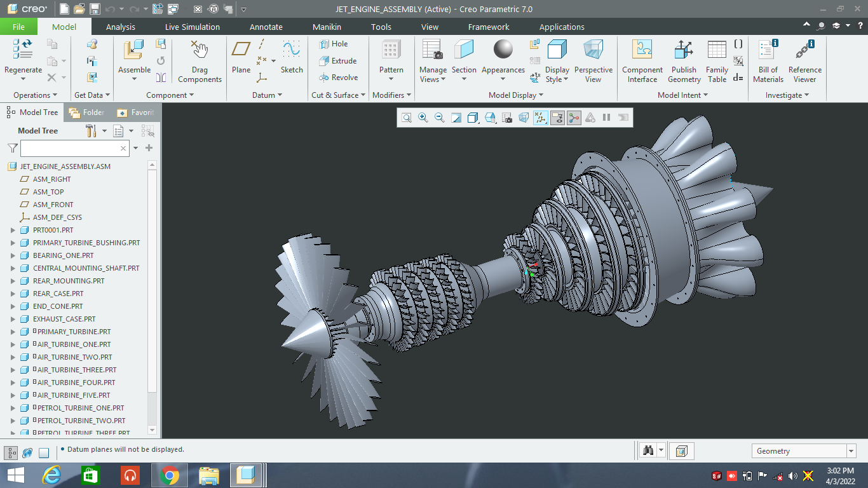Choose the Extrude tool
The height and width of the screenshot is (488, 868).
[337, 61]
